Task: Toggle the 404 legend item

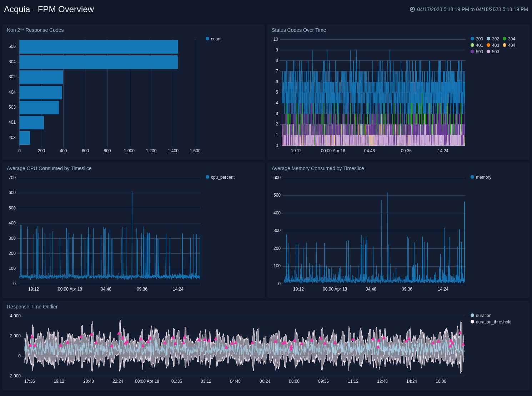Action: click(x=509, y=45)
